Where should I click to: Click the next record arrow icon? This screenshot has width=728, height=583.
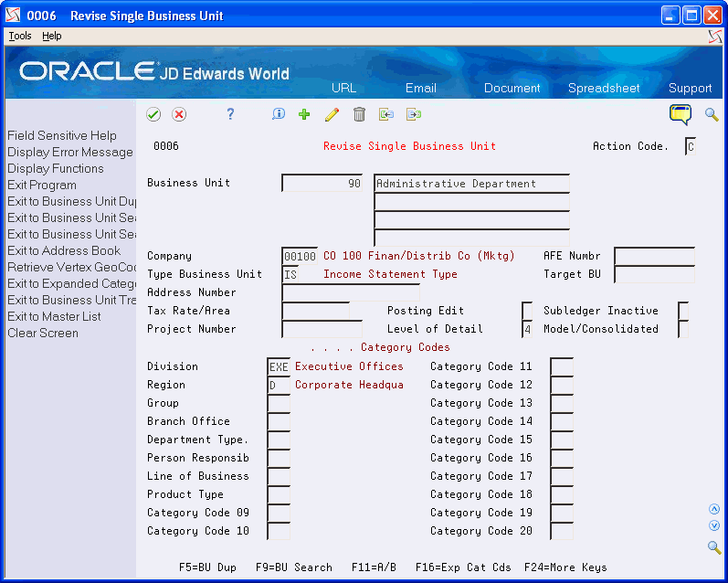[x=414, y=114]
